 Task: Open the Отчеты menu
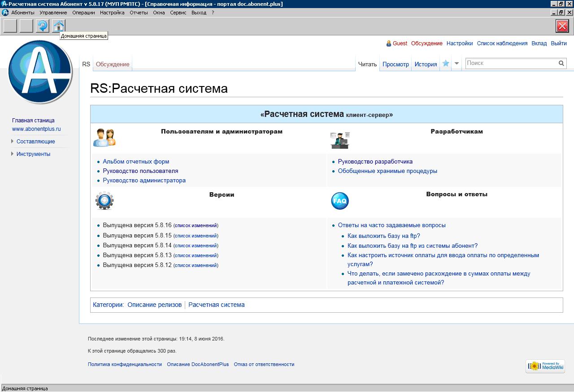[139, 13]
